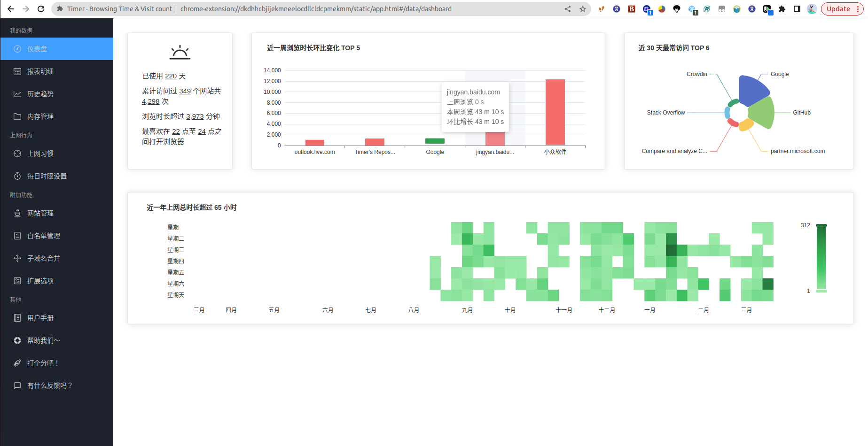Open 白名单管理 menu item
The image size is (868, 446).
[43, 236]
